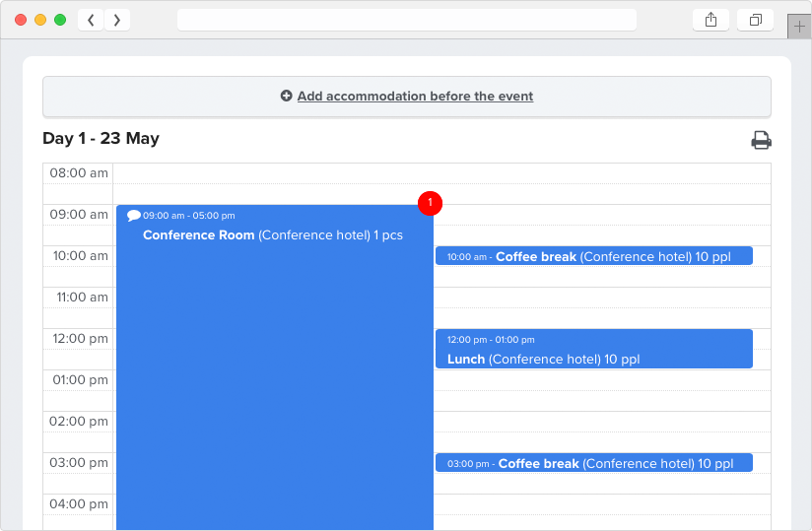Open the 03:00 pm Coffee break event

[x=594, y=463]
